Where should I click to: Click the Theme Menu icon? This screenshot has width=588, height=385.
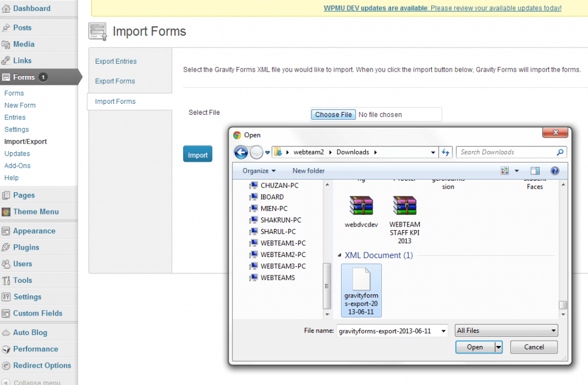tap(6, 212)
